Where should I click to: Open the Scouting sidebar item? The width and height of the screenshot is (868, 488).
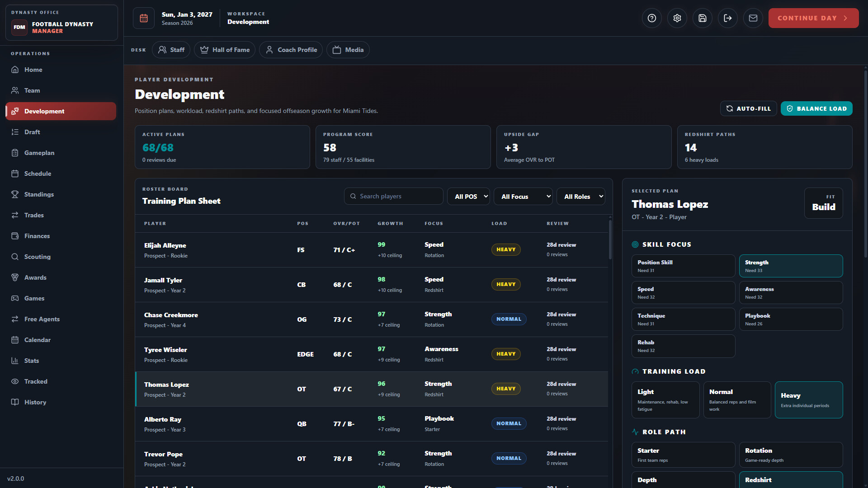61,257
